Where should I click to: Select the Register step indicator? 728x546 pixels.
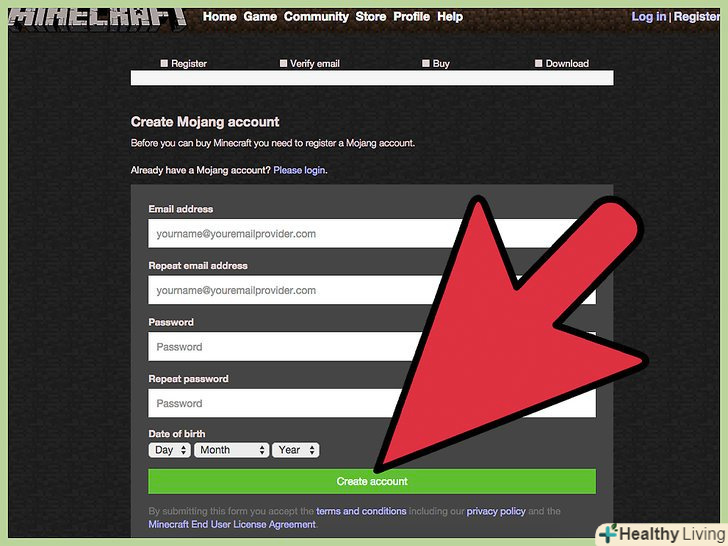click(x=183, y=64)
